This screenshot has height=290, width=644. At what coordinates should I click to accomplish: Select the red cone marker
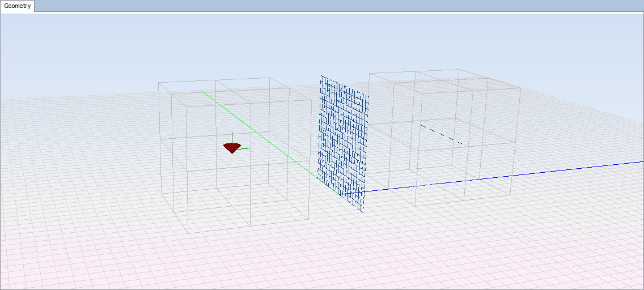(x=231, y=148)
